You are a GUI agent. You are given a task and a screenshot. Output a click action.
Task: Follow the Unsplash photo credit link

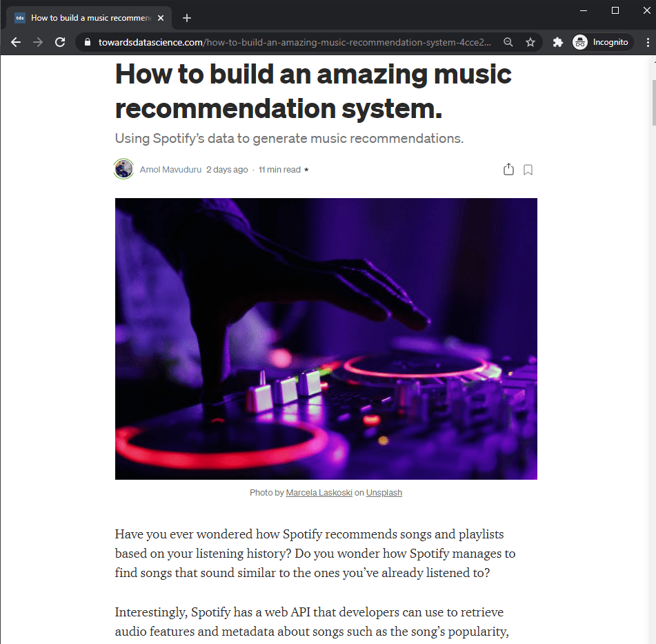pos(384,492)
